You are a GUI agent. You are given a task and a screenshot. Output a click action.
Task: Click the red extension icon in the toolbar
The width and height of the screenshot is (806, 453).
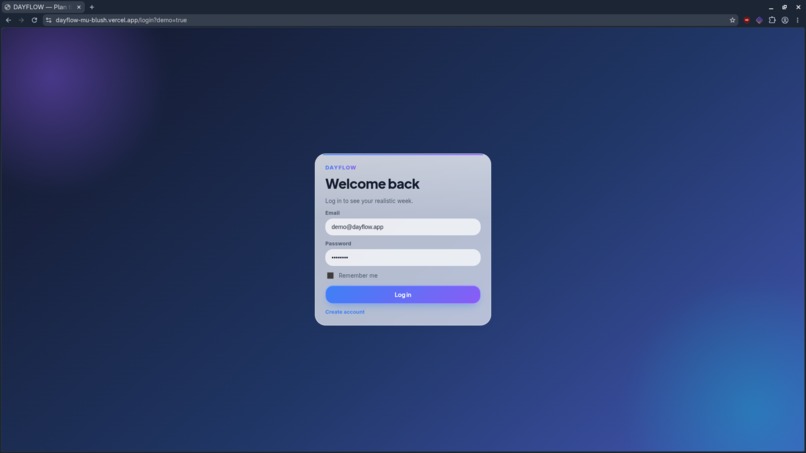[746, 20]
